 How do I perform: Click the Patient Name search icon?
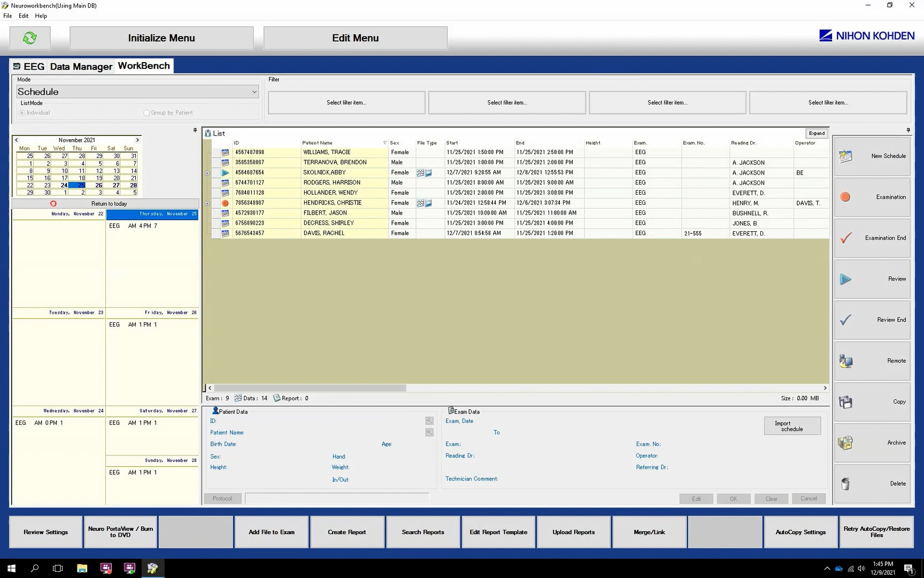coord(429,432)
